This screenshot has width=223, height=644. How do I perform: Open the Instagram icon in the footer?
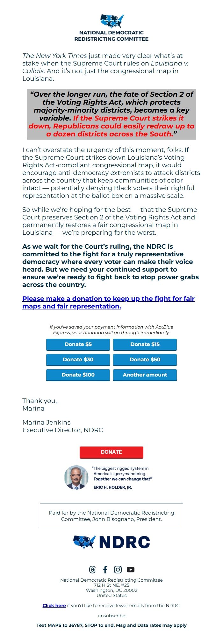point(118,569)
